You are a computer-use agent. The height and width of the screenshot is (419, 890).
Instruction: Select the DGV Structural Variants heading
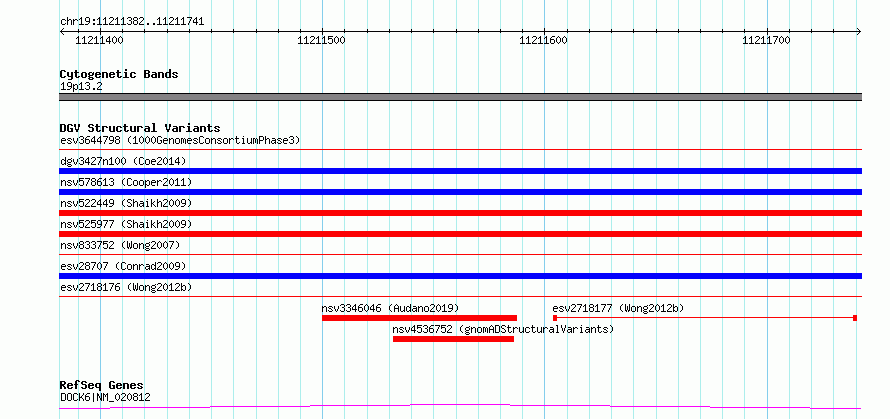click(140, 128)
